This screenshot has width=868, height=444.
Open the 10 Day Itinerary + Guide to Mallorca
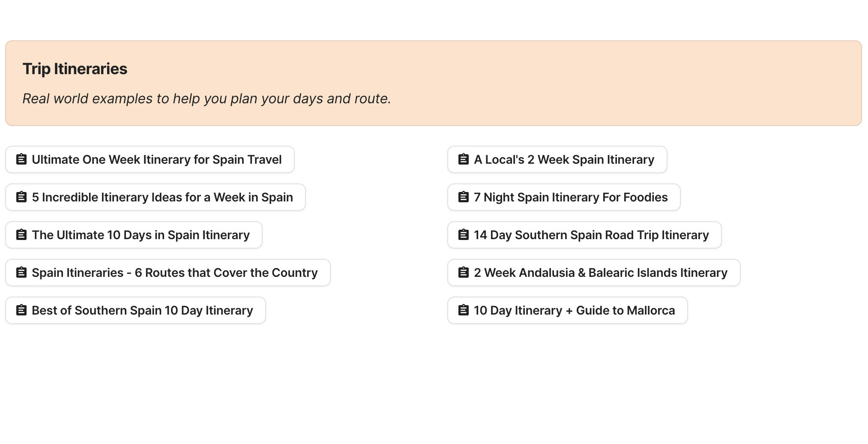(x=568, y=310)
